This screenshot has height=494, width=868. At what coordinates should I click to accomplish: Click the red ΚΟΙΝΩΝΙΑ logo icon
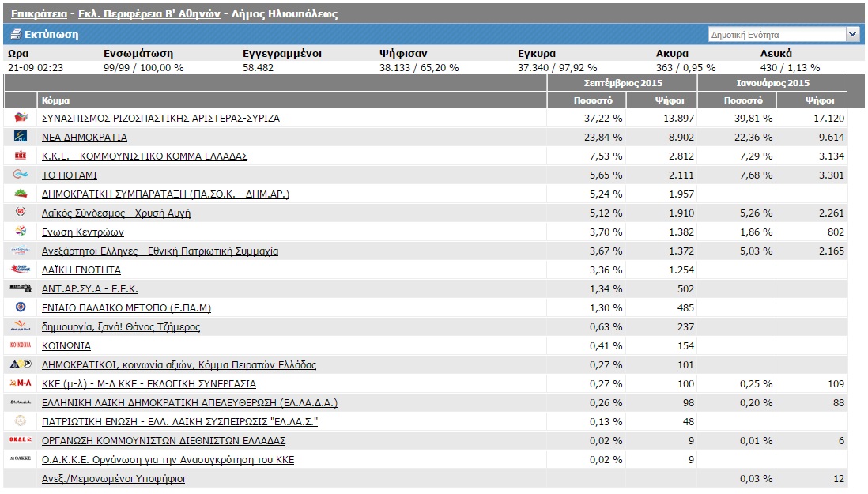tap(21, 345)
